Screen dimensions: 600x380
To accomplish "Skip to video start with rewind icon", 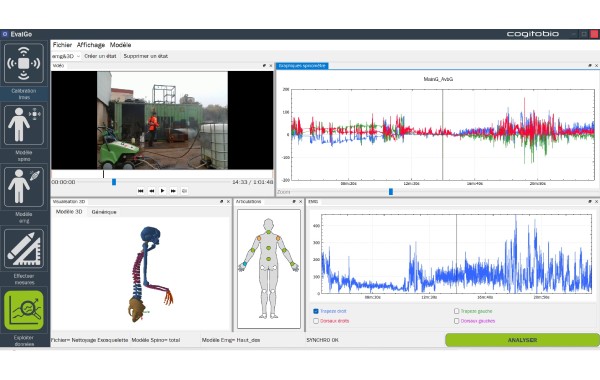I will tap(140, 191).
